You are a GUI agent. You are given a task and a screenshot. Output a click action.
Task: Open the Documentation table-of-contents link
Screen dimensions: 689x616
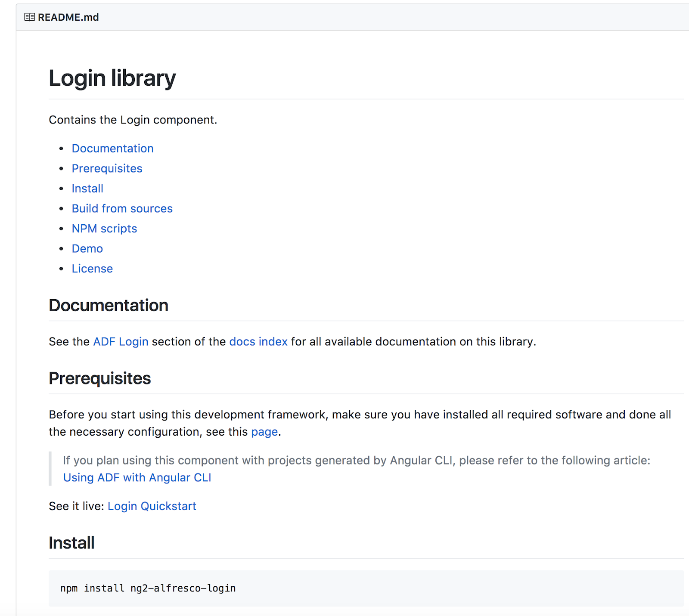112,149
